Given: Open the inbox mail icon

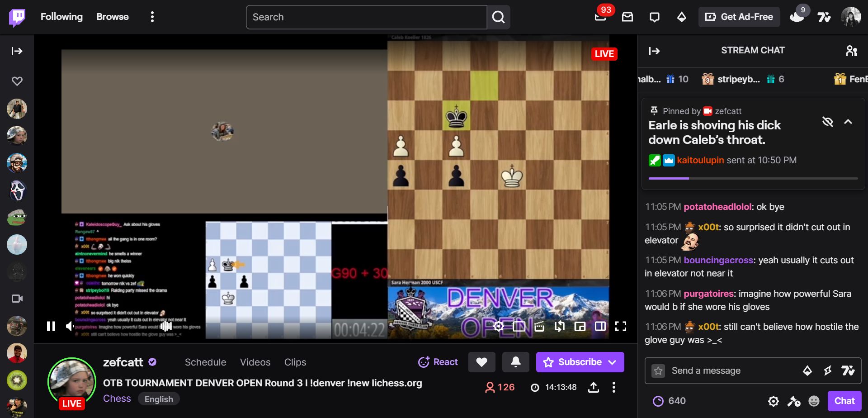Looking at the screenshot, I should (627, 17).
